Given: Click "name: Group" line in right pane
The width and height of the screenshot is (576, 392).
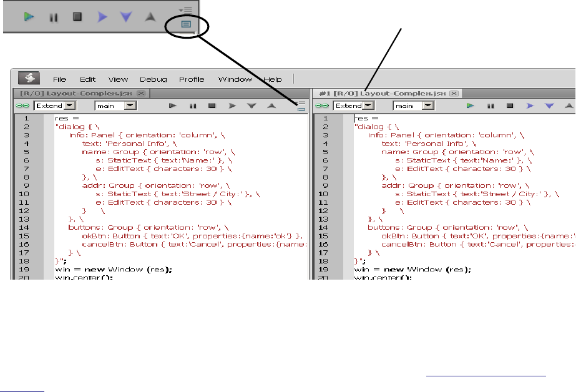Looking at the screenshot, I should pyautogui.click(x=457, y=152).
